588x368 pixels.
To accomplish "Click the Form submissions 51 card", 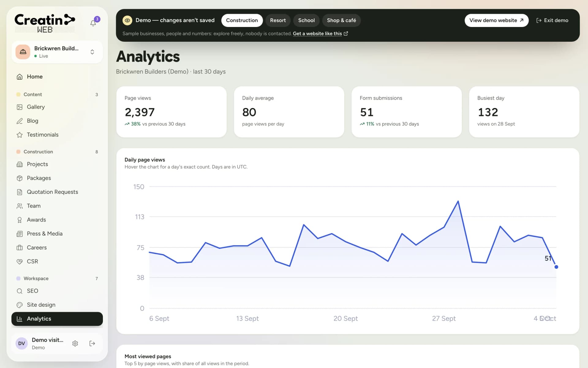I will click(406, 112).
